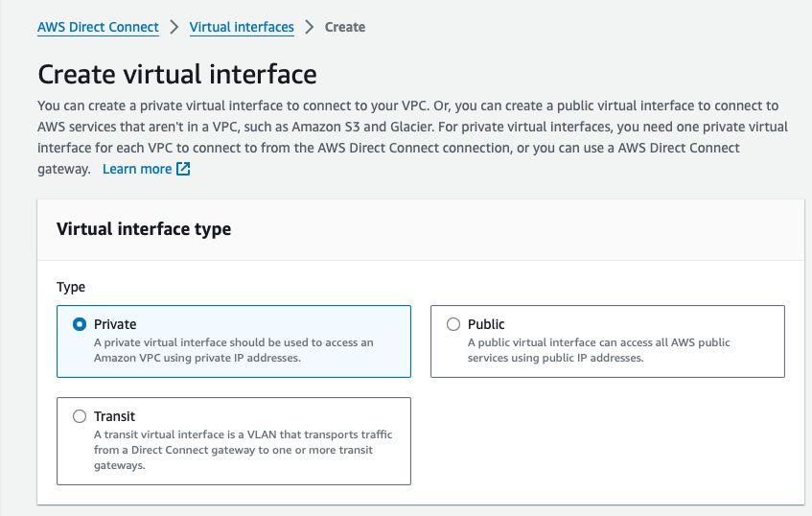The image size is (812, 516).
Task: Click the Create virtual interface page title
Action: (177, 74)
